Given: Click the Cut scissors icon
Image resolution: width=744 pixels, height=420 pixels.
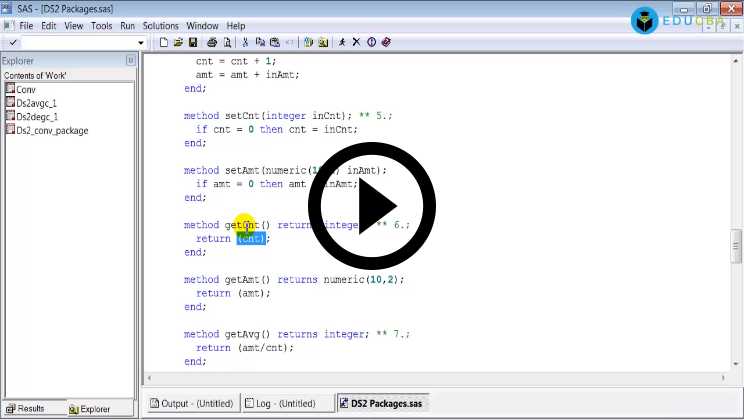Looking at the screenshot, I should click(245, 43).
